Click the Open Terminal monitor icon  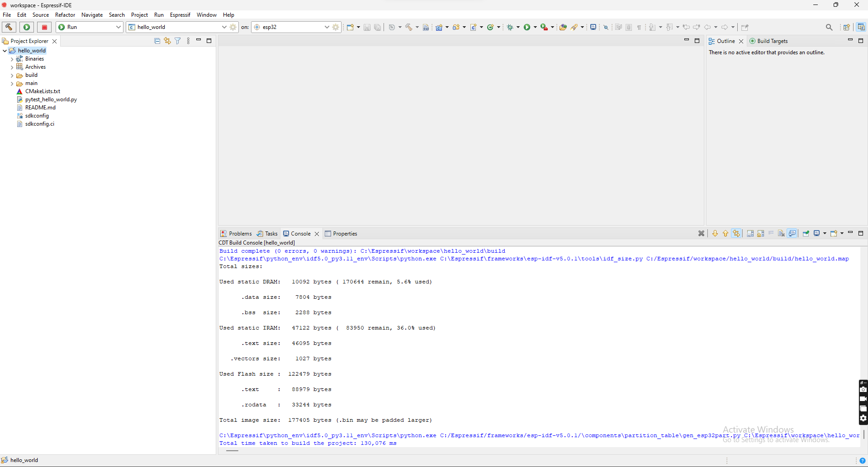[x=593, y=27]
